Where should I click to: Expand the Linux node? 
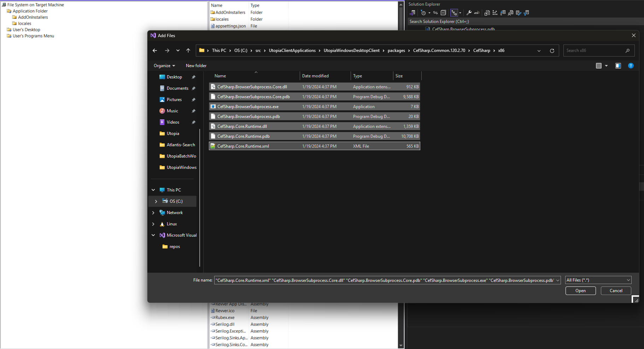(x=153, y=224)
